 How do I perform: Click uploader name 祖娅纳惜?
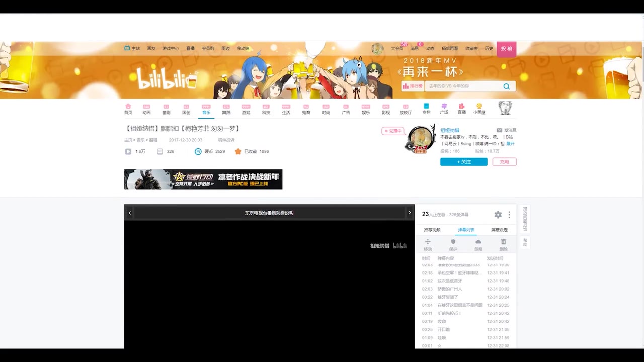tap(450, 130)
